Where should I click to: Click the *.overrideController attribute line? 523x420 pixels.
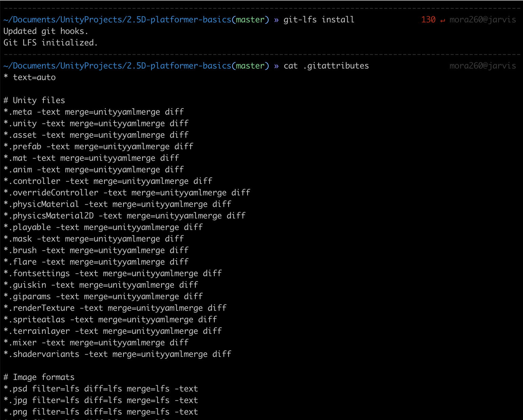pos(127,193)
